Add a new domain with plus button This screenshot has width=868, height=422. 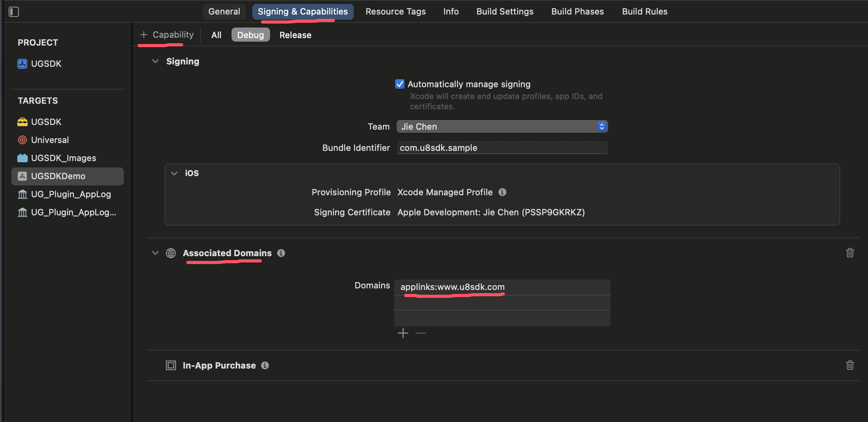click(403, 333)
